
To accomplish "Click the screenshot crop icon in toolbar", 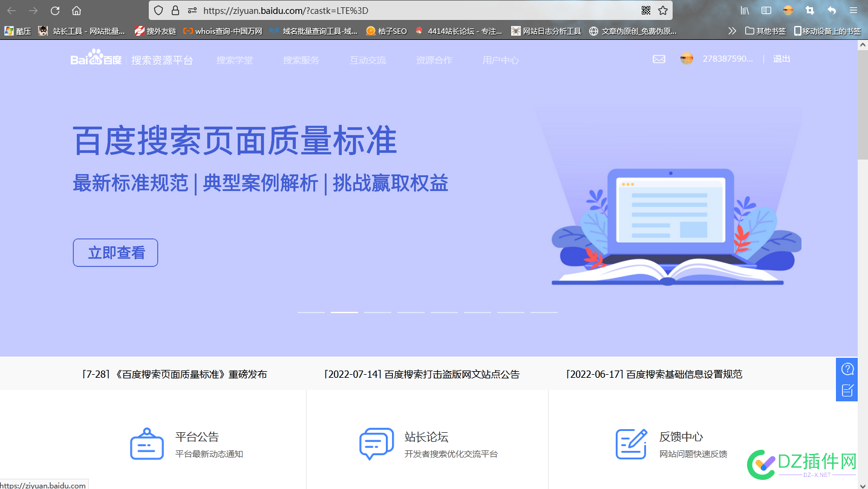I will (x=810, y=10).
